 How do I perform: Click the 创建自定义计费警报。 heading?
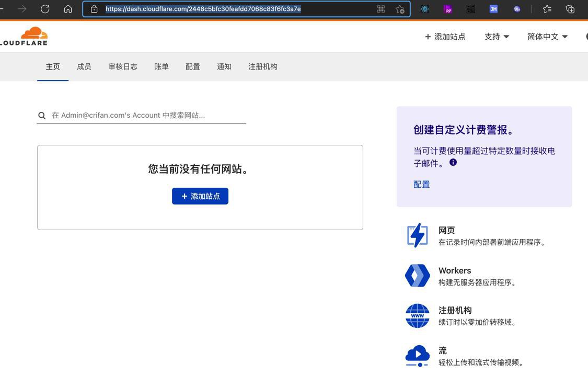pos(464,130)
